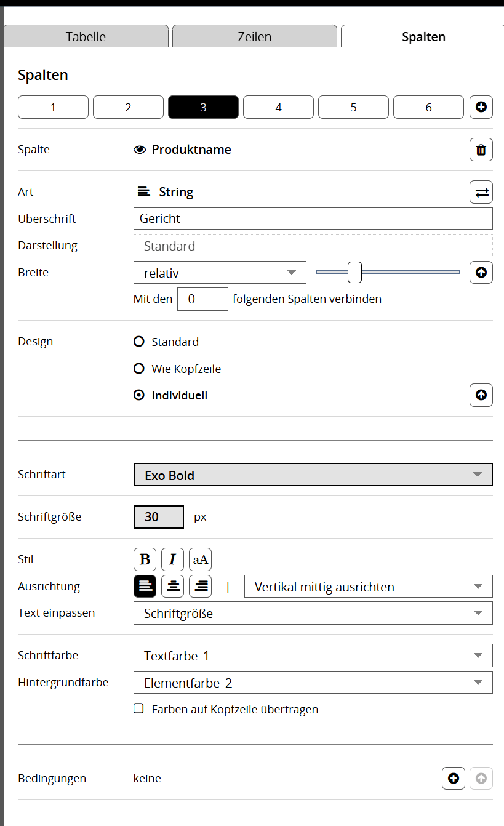Add a new condition under Bedingungen
504x826 pixels.
pyautogui.click(x=454, y=779)
